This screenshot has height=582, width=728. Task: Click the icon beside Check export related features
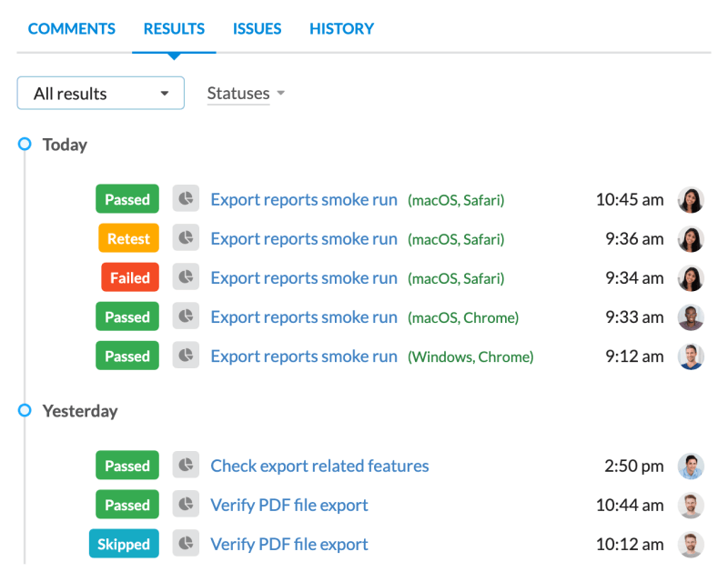pyautogui.click(x=186, y=466)
